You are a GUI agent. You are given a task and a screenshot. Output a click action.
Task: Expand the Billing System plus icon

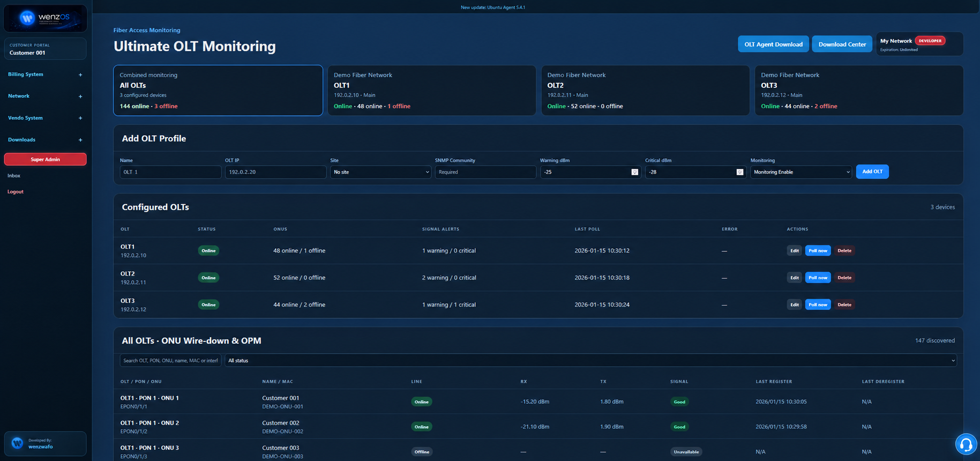pyautogui.click(x=80, y=75)
